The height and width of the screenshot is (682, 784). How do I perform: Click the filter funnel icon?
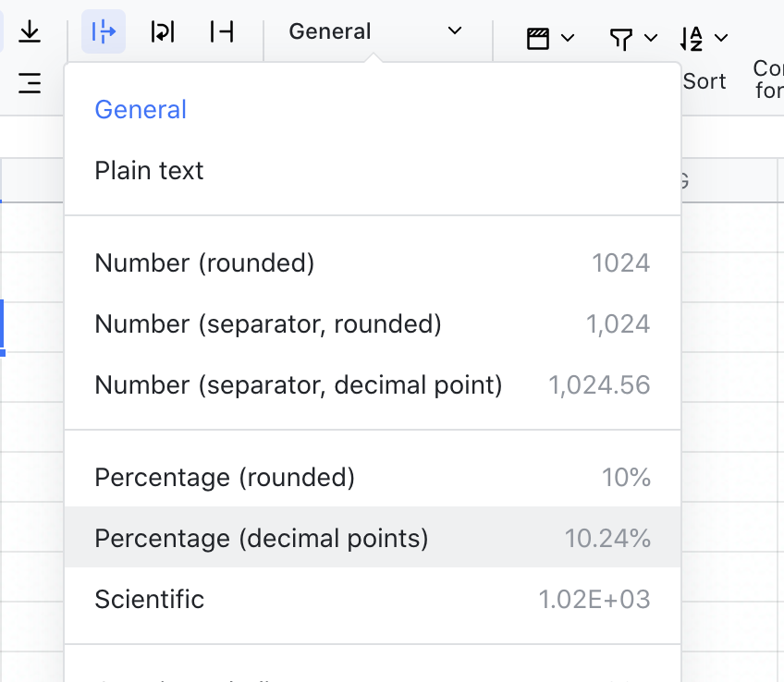coord(621,38)
